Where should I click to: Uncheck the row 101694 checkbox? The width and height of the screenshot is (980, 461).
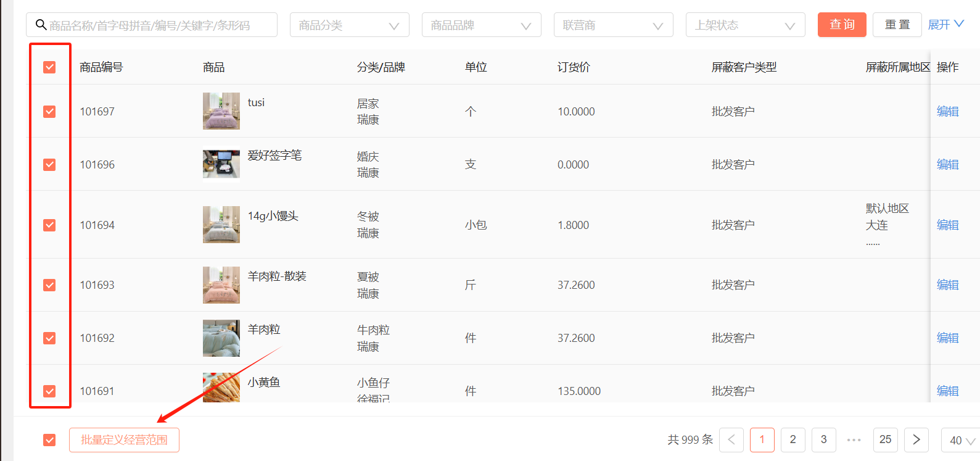pyautogui.click(x=49, y=225)
